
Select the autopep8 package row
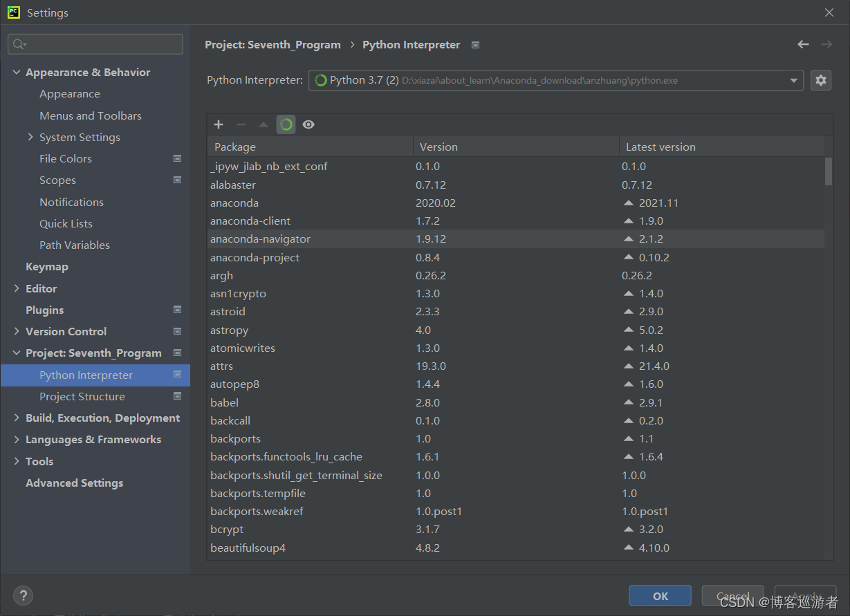[516, 384]
